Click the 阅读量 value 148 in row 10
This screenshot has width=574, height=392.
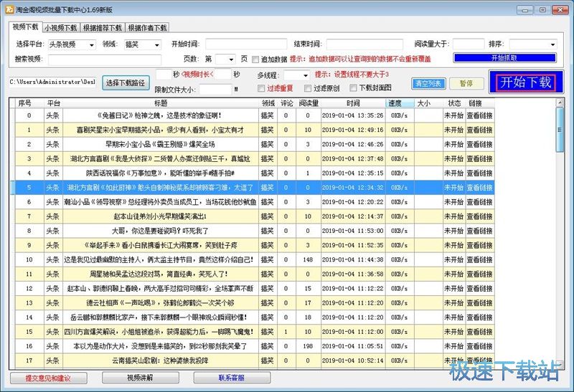[308, 259]
